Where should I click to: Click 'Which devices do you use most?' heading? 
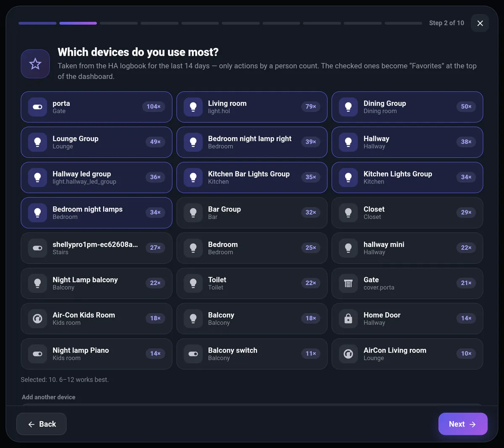tap(138, 52)
